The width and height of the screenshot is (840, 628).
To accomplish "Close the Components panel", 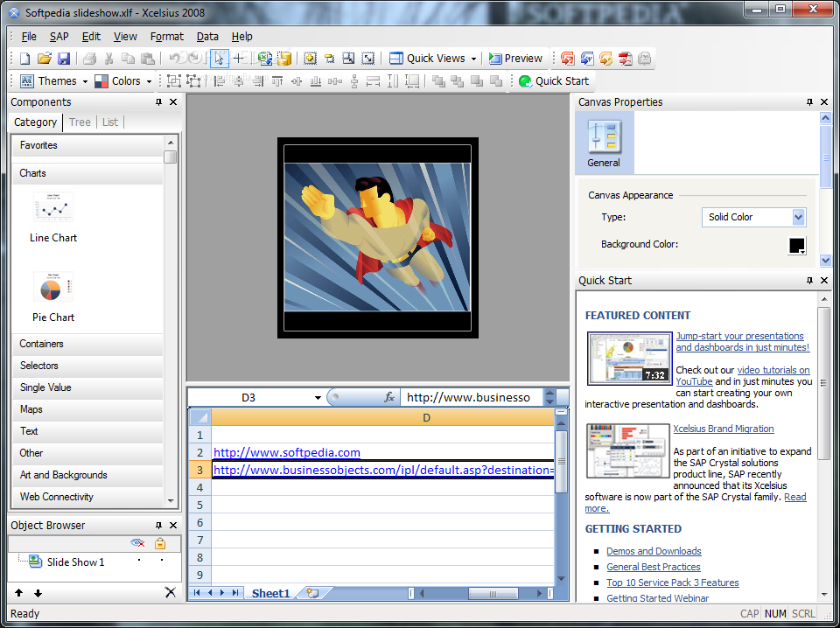I will pos(173,101).
